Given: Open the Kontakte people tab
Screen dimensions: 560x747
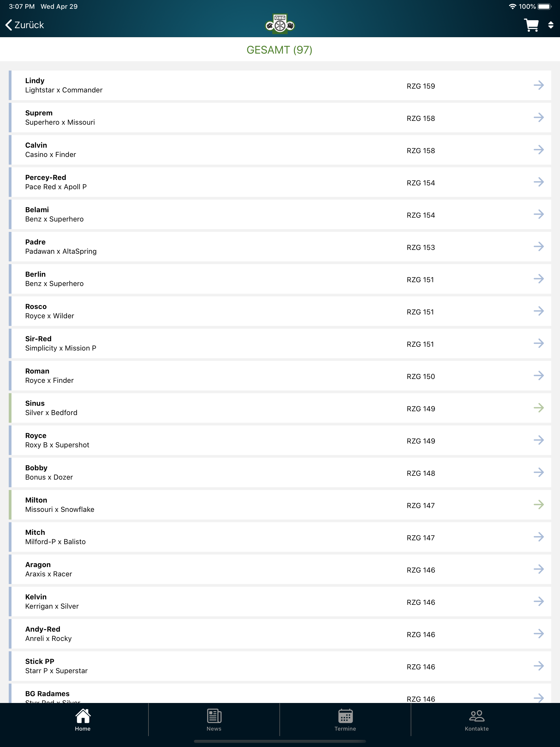Looking at the screenshot, I should (477, 720).
